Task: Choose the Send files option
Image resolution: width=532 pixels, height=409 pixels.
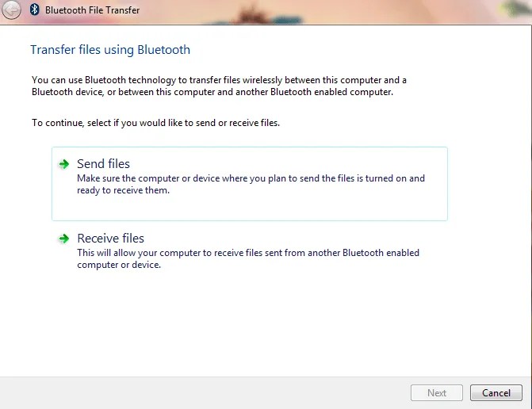Action: click(250, 184)
